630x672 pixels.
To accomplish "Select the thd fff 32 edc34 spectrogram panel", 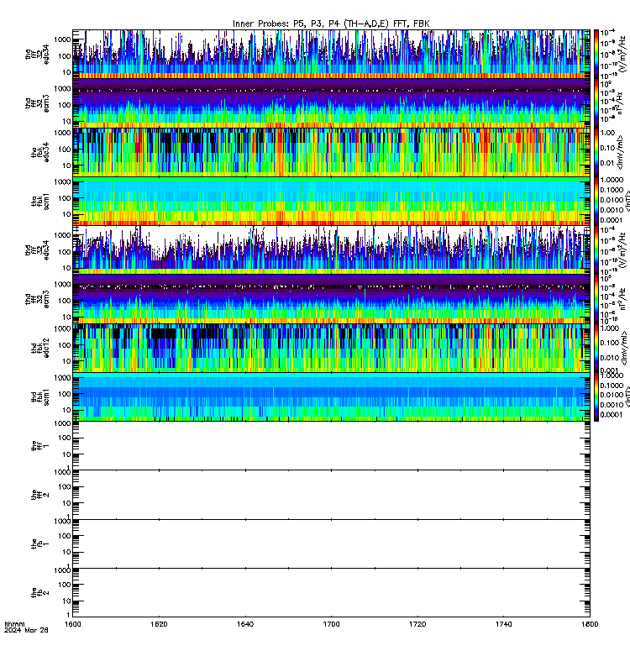I will click(331, 249).
